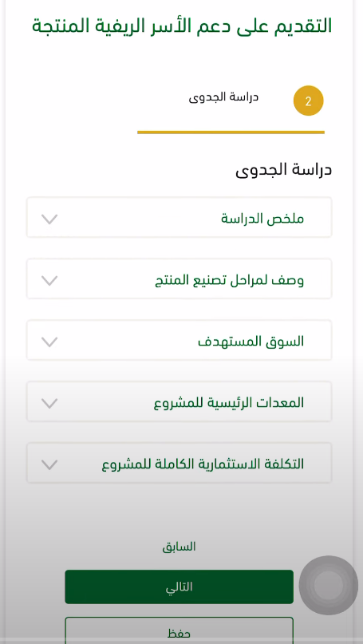This screenshot has width=363, height=644.
Task: Click the chevron icon beside ملخص الدراسة
Action: [x=49, y=219]
